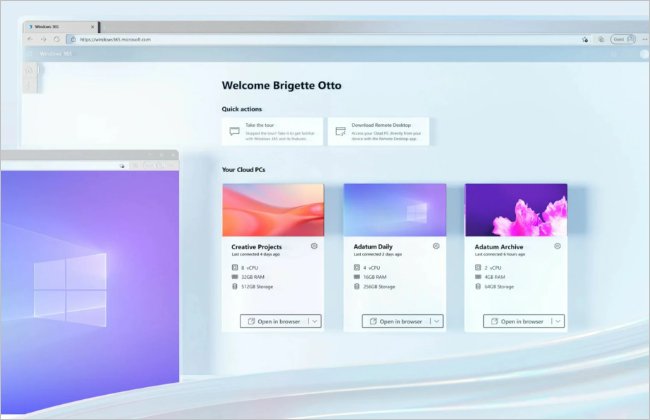The height and width of the screenshot is (420, 650).
Task: Click the storage icon on Adatum Archive
Action: [x=478, y=286]
